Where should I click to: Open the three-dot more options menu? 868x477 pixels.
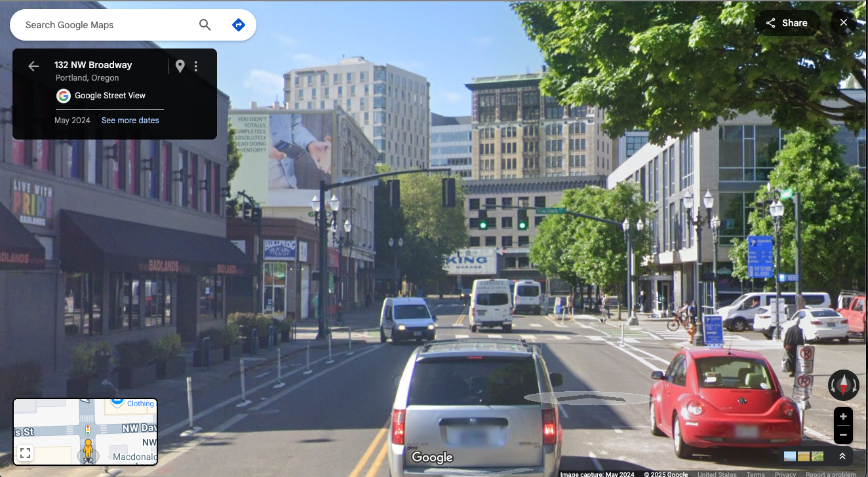coord(195,66)
